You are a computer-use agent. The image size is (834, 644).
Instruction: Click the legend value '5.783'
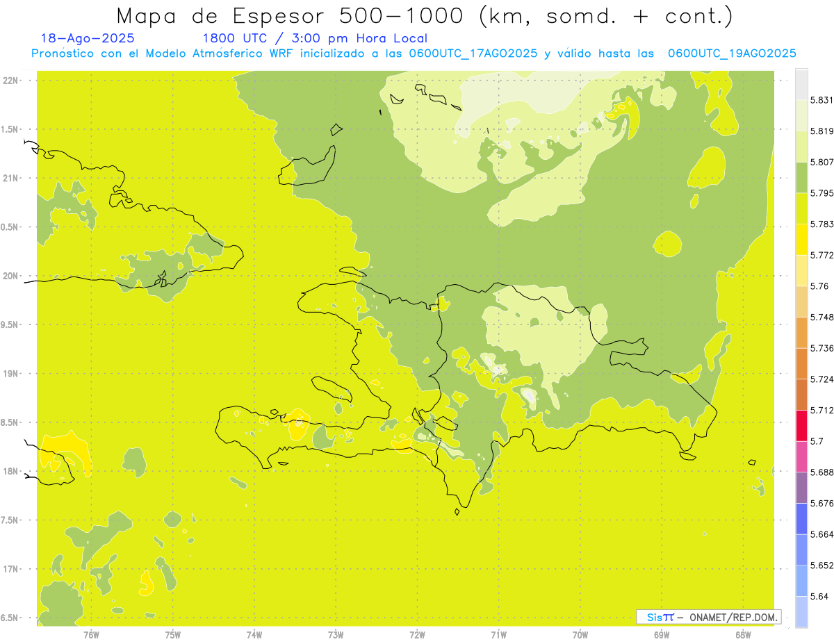tap(821, 224)
